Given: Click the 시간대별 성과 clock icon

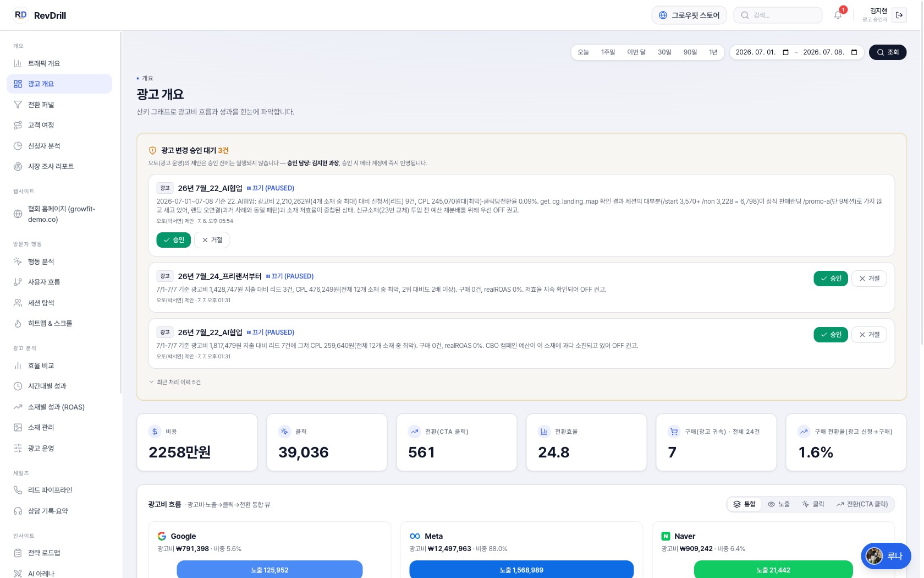Looking at the screenshot, I should (x=18, y=386).
